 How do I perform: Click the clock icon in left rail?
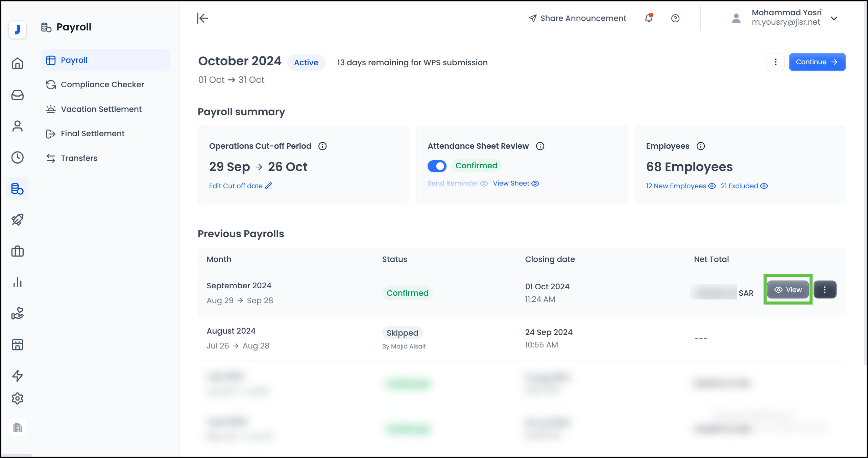point(18,158)
